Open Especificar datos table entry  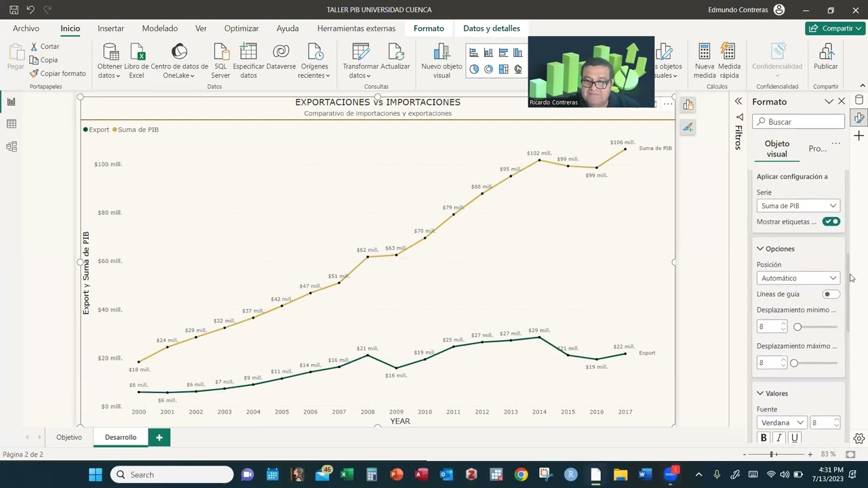(x=248, y=61)
